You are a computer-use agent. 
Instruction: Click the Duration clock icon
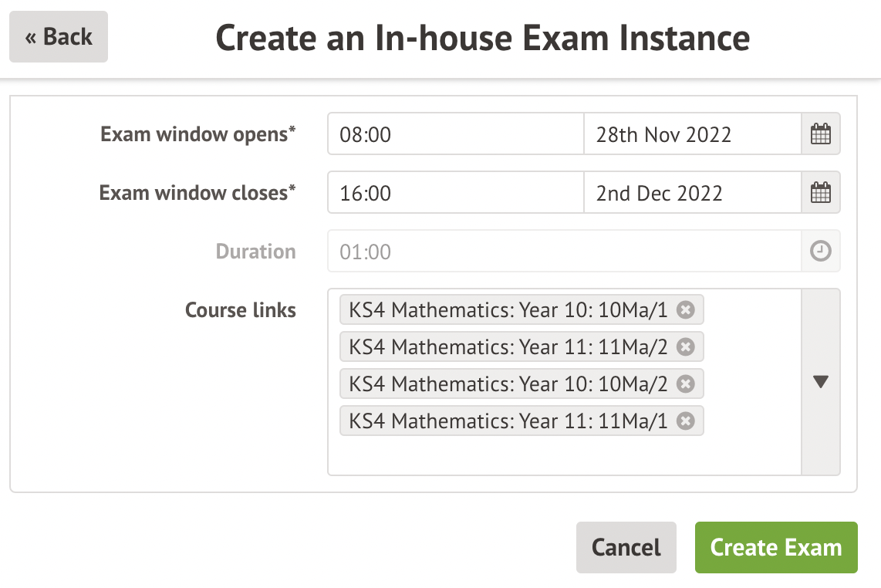click(820, 252)
